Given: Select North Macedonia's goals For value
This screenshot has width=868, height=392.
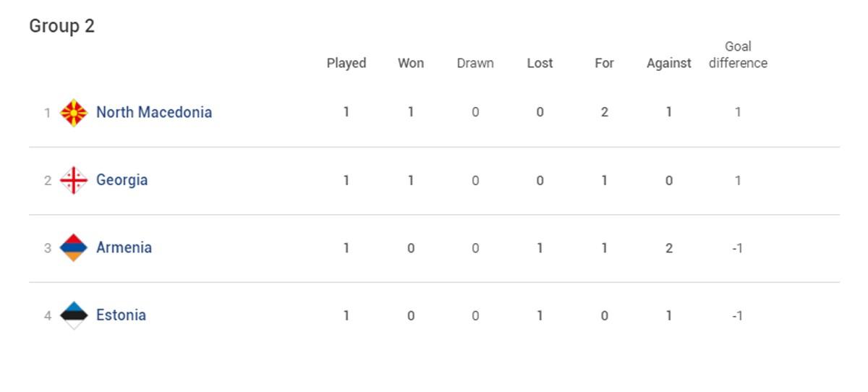Looking at the screenshot, I should tap(604, 112).
